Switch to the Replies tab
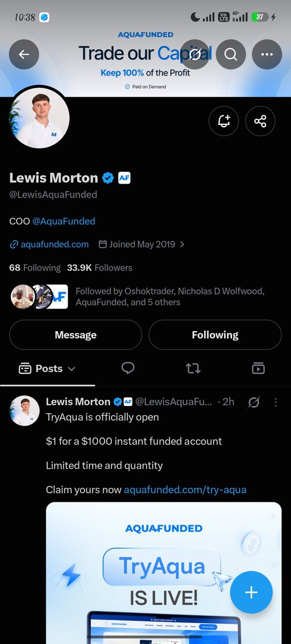291x644 pixels. coord(128,368)
